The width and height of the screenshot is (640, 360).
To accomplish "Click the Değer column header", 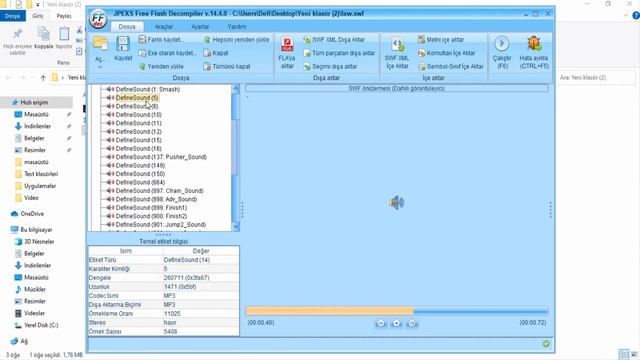I will [x=201, y=251].
